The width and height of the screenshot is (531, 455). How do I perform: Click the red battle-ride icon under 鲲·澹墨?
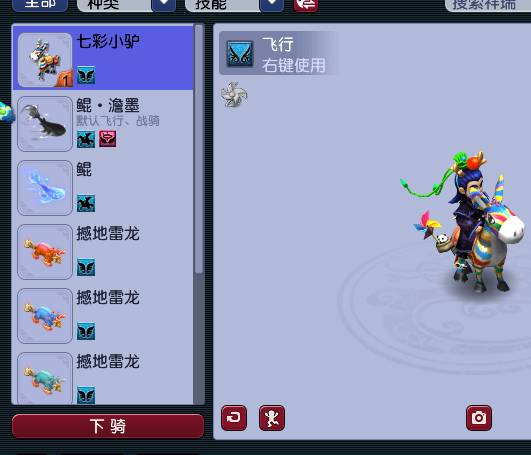(108, 139)
